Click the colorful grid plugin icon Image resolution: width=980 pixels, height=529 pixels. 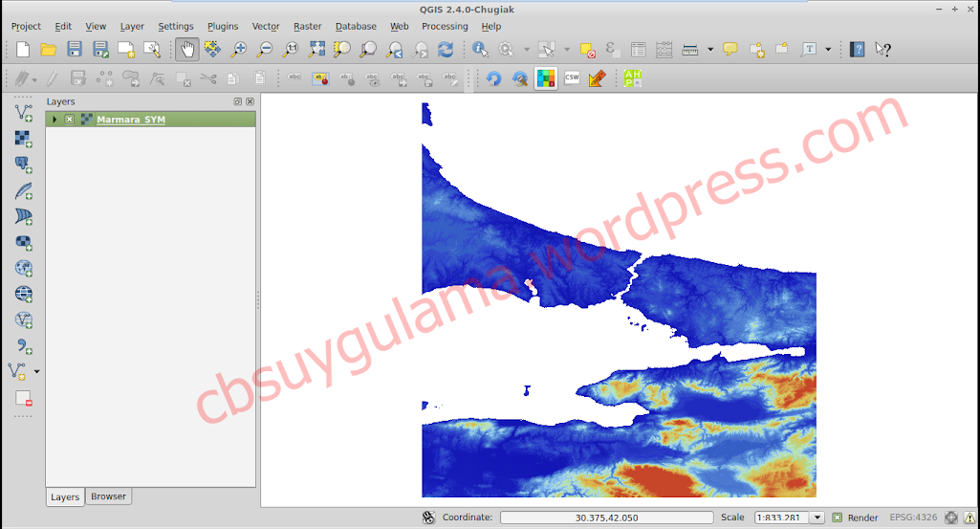[x=546, y=78]
